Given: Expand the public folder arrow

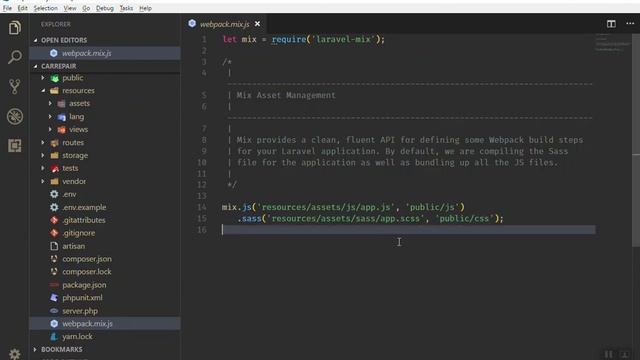Looking at the screenshot, I should [x=43, y=78].
